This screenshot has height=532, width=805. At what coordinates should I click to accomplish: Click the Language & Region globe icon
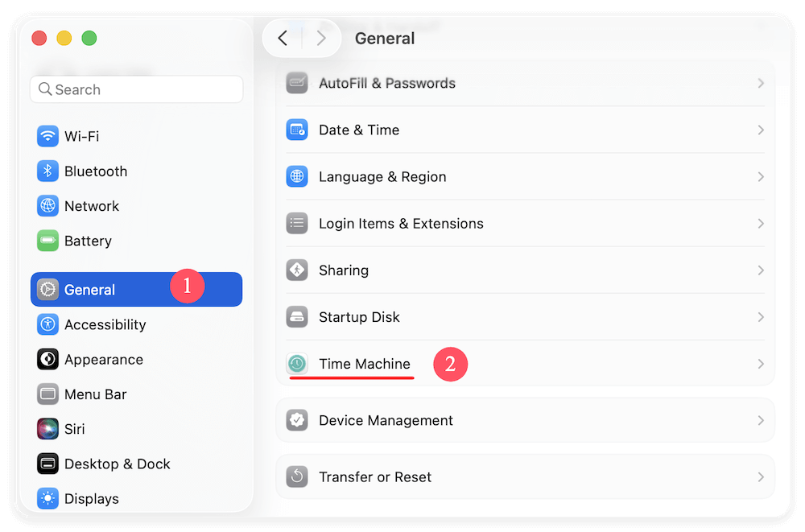click(297, 176)
